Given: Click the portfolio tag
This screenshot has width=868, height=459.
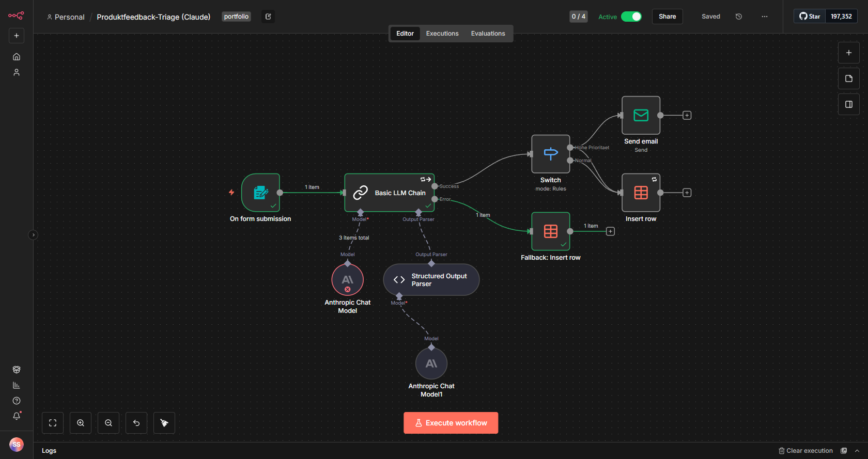Looking at the screenshot, I should coord(236,17).
